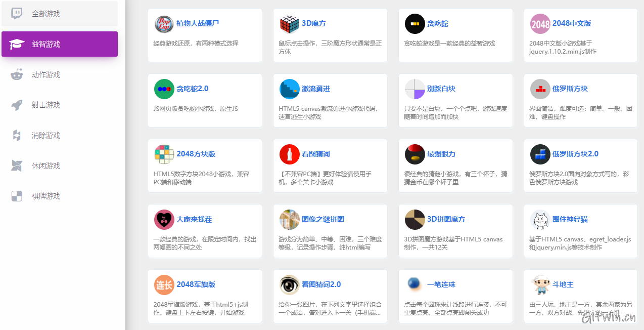Select the 斗地主 cartoon character icon
This screenshot has height=330, width=644.
(540, 285)
